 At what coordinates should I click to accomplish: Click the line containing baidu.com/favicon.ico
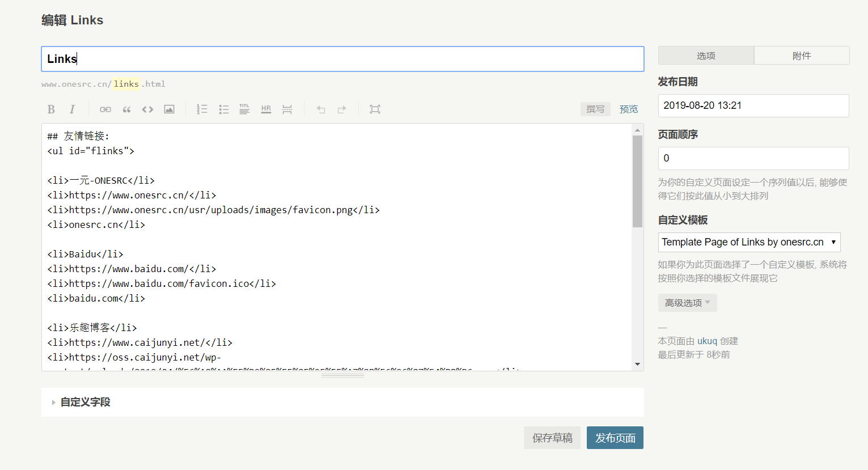[x=162, y=283]
